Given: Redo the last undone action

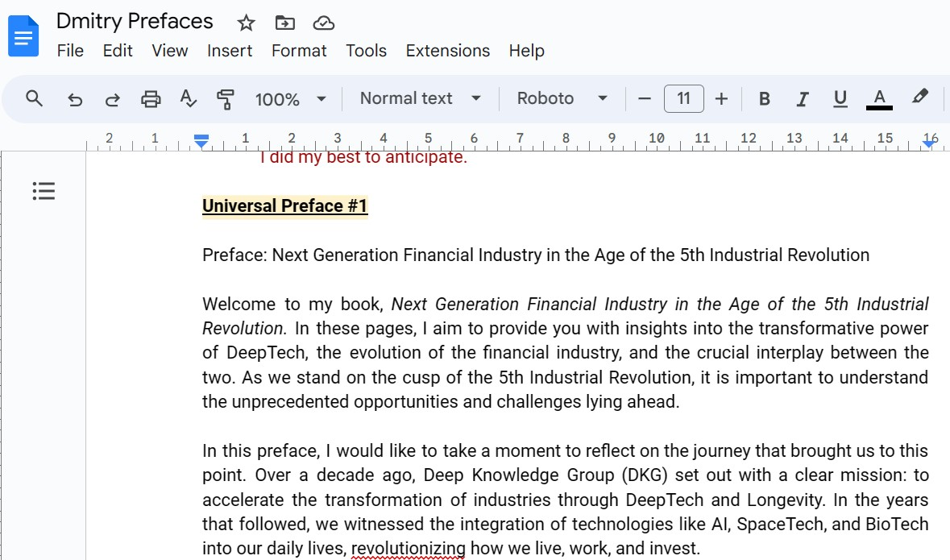Looking at the screenshot, I should (113, 99).
